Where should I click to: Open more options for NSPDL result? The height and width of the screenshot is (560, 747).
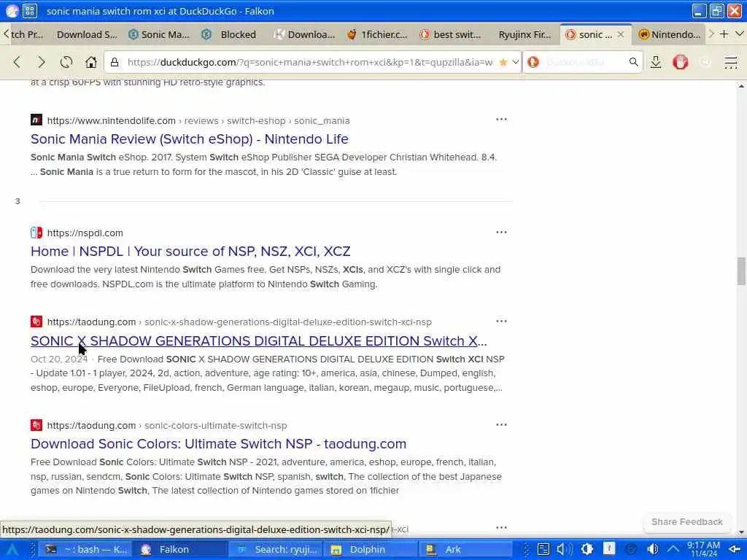(x=501, y=232)
